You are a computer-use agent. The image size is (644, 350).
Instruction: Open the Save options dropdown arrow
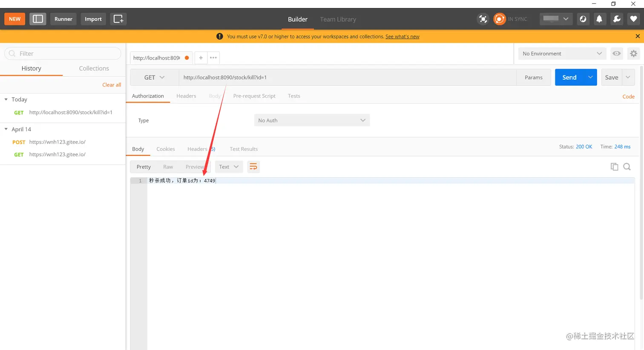628,77
